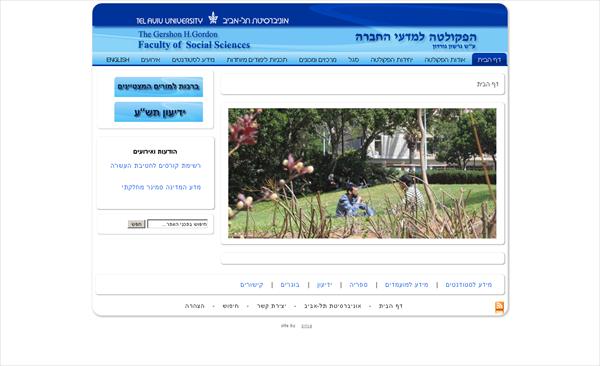This screenshot has width=600, height=366.
Task: Open the חיפוש bottom footer link
Action: coord(231,306)
